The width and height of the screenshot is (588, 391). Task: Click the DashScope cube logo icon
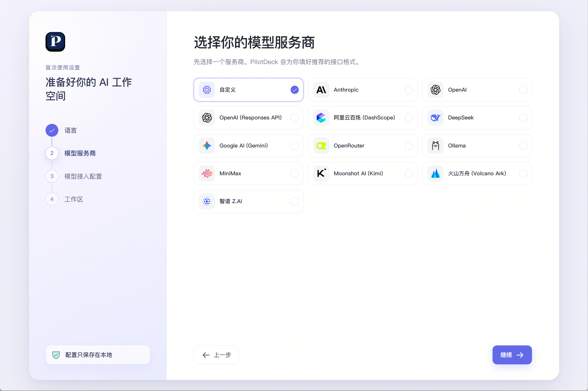click(321, 118)
